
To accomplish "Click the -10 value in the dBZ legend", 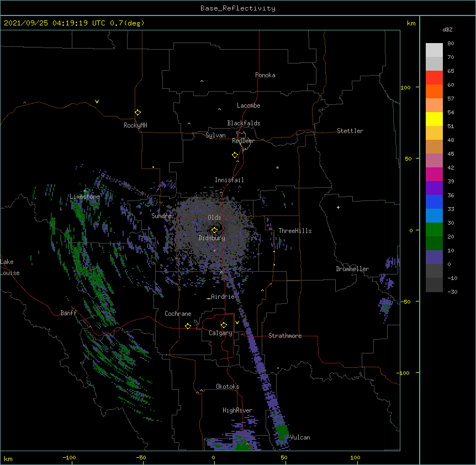I will point(452,278).
